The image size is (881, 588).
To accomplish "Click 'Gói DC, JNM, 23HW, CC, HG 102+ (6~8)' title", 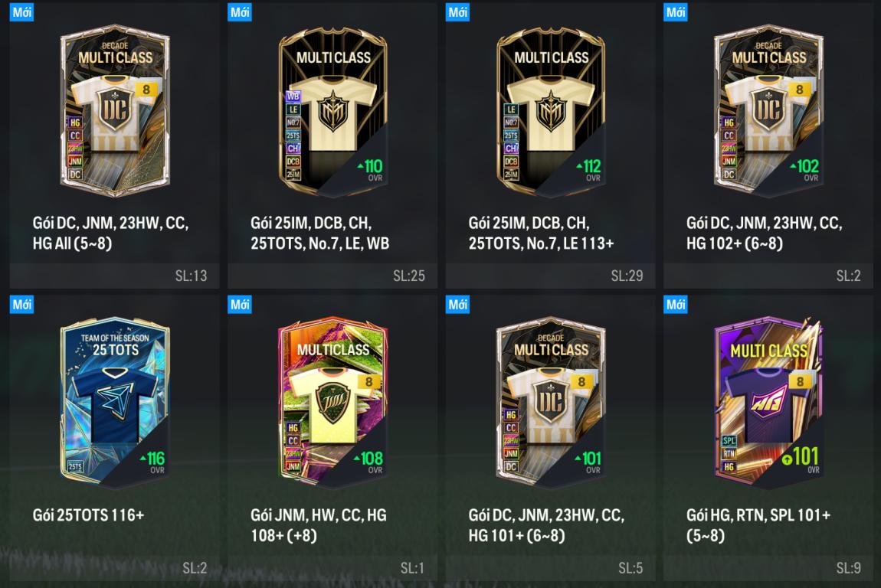I will click(764, 233).
